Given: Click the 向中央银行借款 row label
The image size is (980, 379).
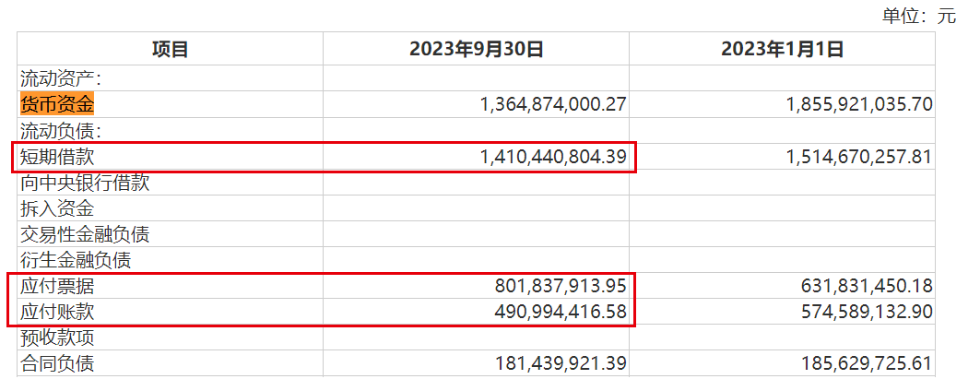Looking at the screenshot, I should coord(85,183).
